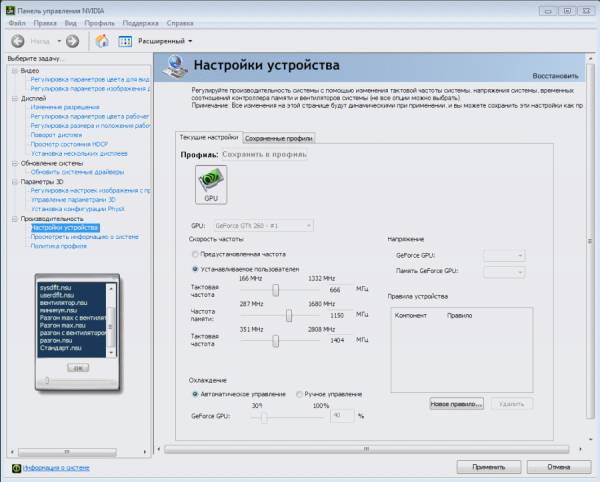Image resolution: width=600 pixels, height=482 pixels.
Task: Open the Профиль menu
Action: (99, 23)
